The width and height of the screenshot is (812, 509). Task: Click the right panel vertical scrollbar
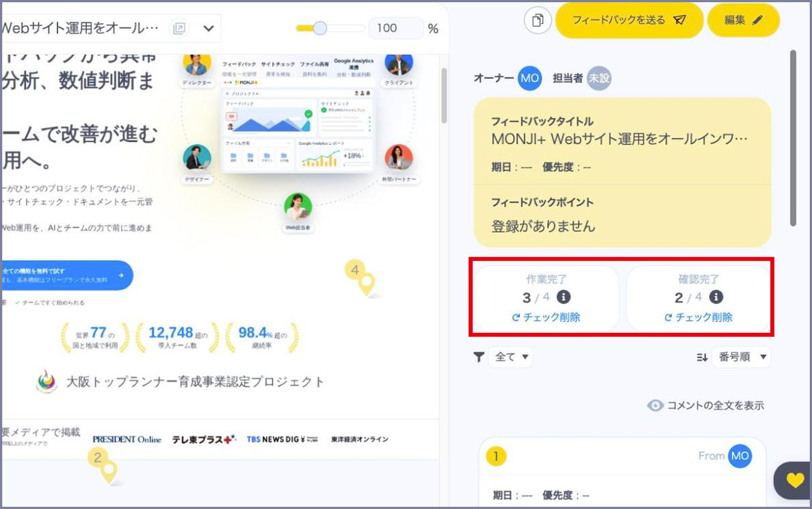coord(793,138)
